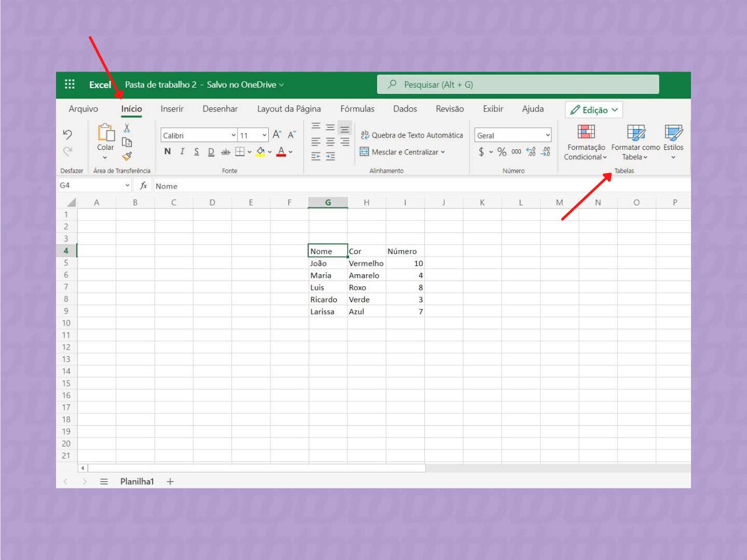
Task: Click the Edição mode button
Action: [593, 110]
